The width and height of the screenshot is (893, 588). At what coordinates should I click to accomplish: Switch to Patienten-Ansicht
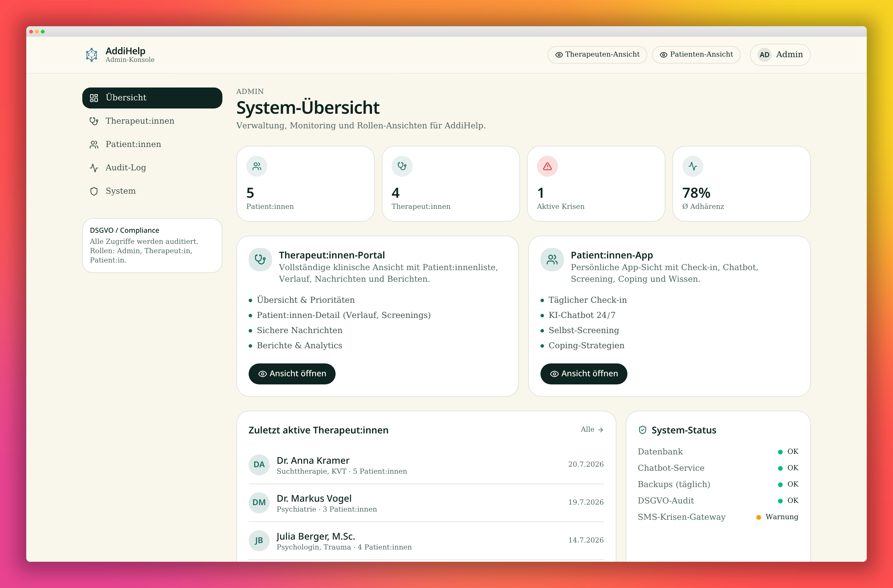coord(696,55)
